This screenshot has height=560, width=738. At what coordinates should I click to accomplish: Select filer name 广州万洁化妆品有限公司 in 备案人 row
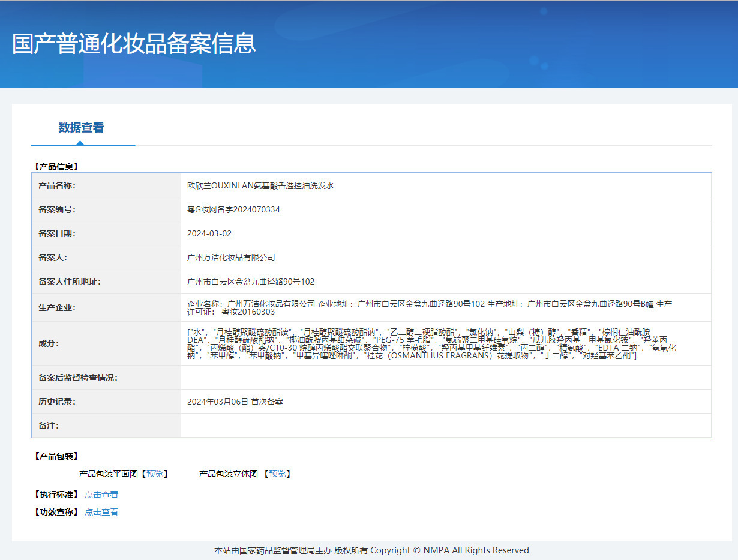click(231, 257)
